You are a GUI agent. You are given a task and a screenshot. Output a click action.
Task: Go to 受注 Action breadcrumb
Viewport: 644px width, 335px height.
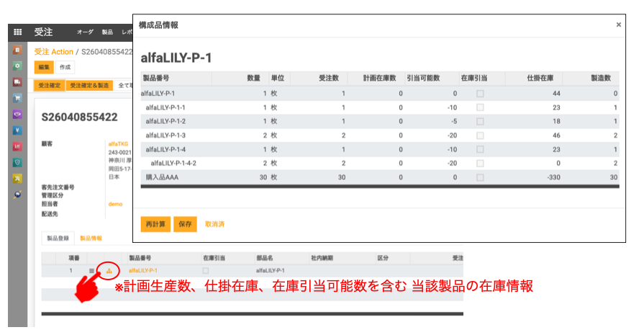click(53, 52)
